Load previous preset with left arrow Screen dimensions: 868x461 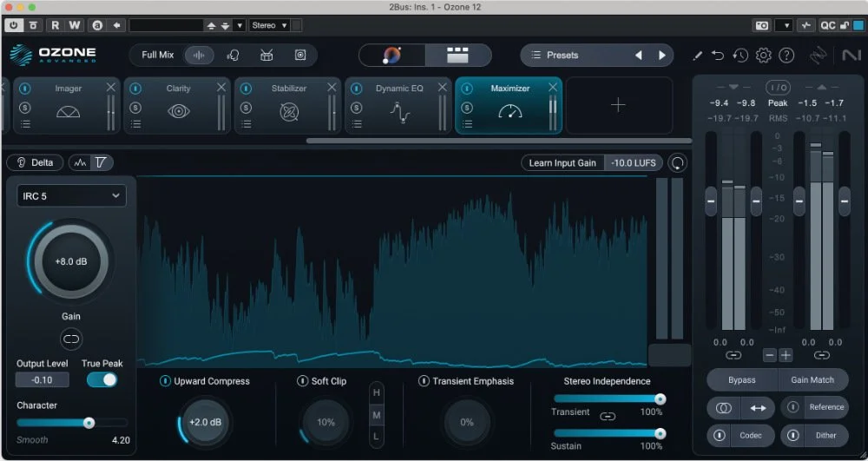[x=638, y=56]
